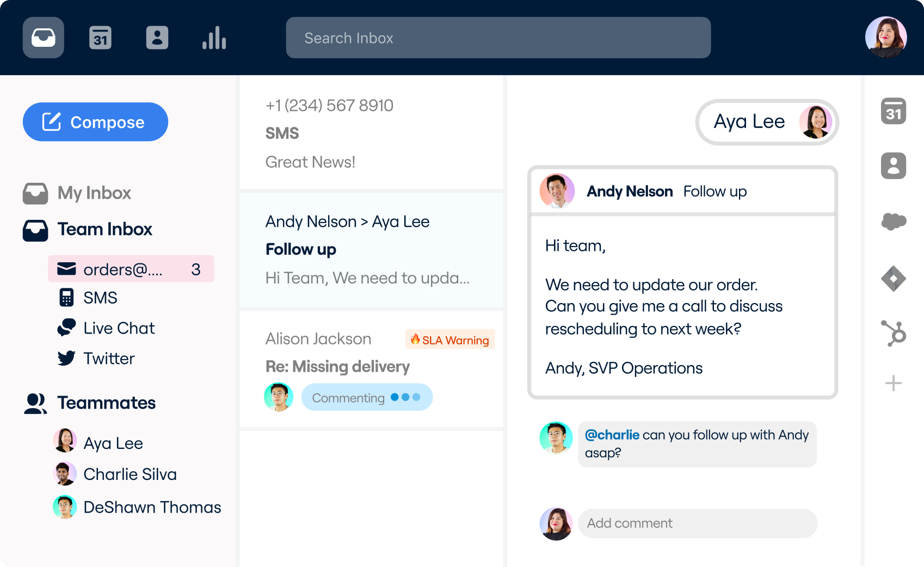Open the Salesforce cloud integration icon
924x567 pixels.
tap(894, 221)
